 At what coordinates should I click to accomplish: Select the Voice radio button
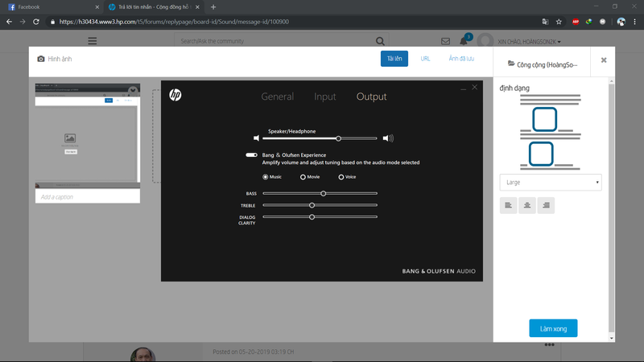(341, 177)
